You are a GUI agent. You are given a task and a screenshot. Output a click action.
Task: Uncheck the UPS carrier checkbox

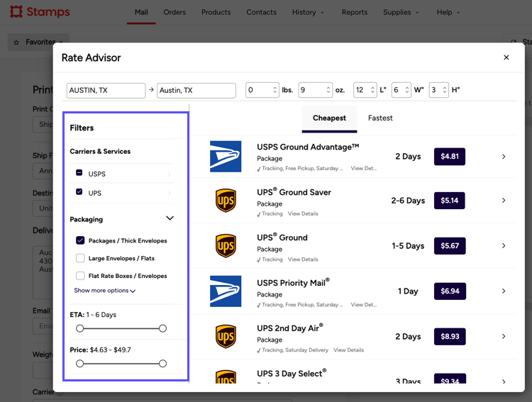pyautogui.click(x=79, y=191)
